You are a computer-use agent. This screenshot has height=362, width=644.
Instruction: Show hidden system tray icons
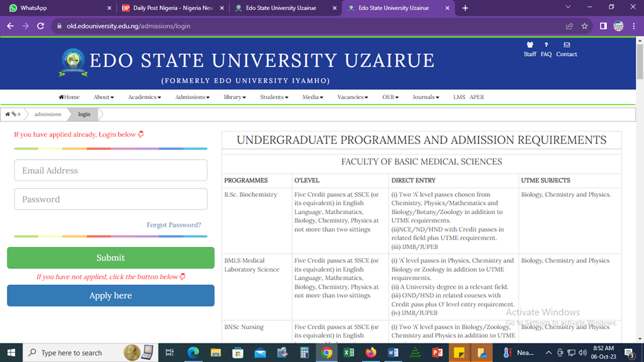[548, 353]
